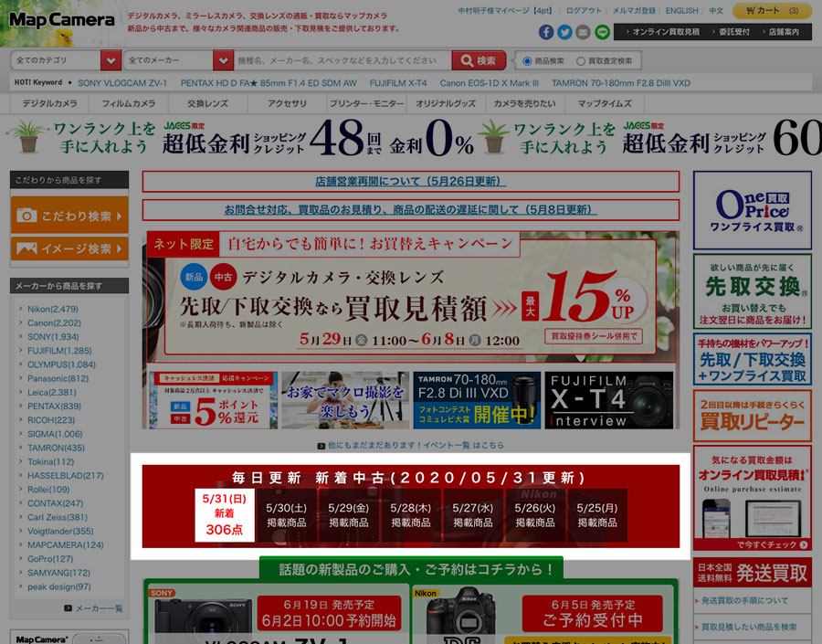This screenshot has height=644, width=822.
Task: Open the 交換レンズ navigation tab
Action: tap(207, 104)
